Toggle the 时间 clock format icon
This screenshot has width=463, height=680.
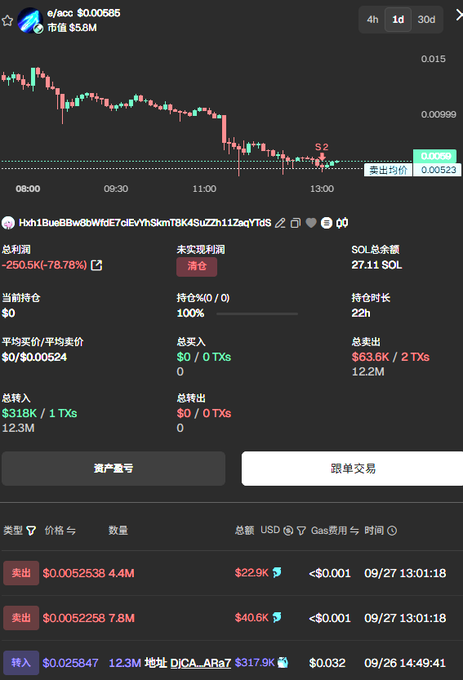(392, 530)
